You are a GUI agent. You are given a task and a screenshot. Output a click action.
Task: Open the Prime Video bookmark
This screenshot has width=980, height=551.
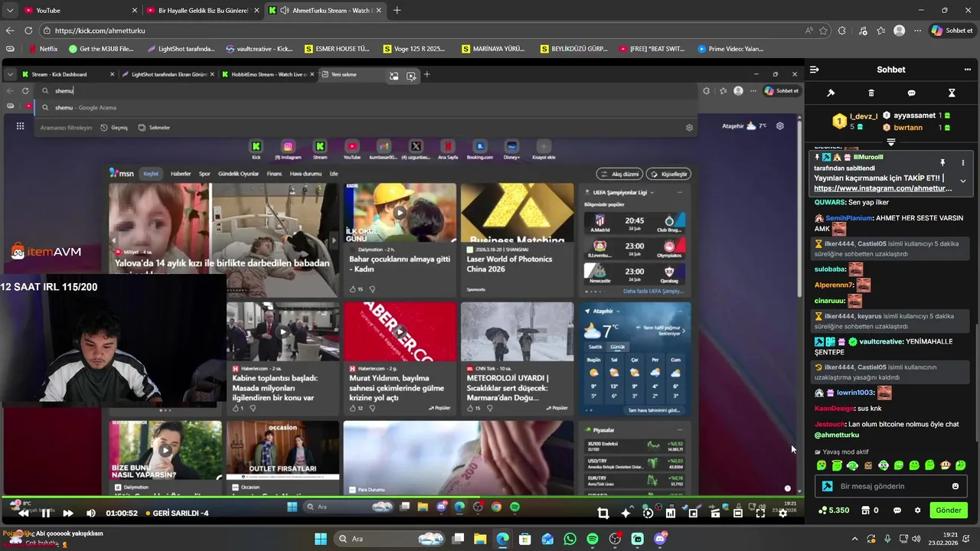[x=730, y=49]
